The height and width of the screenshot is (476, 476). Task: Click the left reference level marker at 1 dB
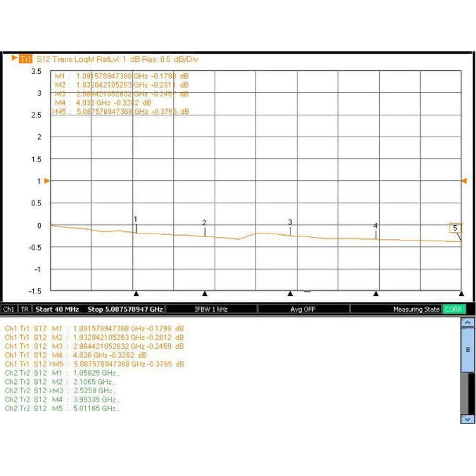click(x=47, y=181)
